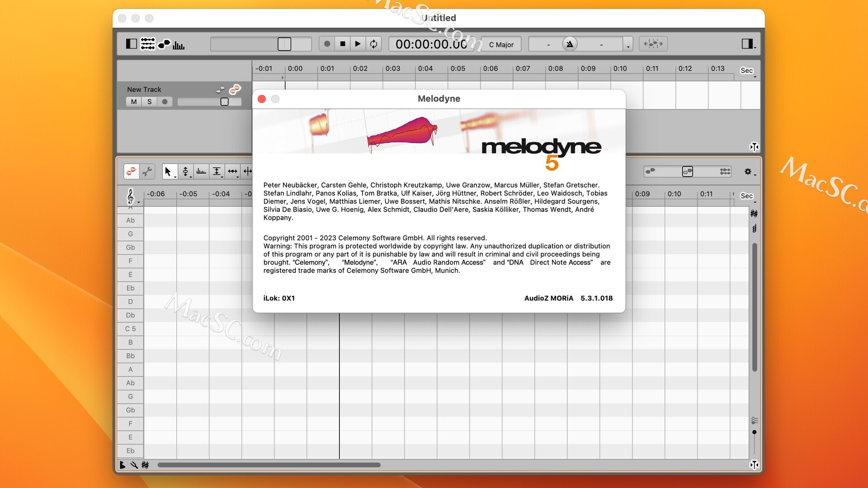
Task: Open the note editor blobs icon in top toolbar
Action: point(164,44)
